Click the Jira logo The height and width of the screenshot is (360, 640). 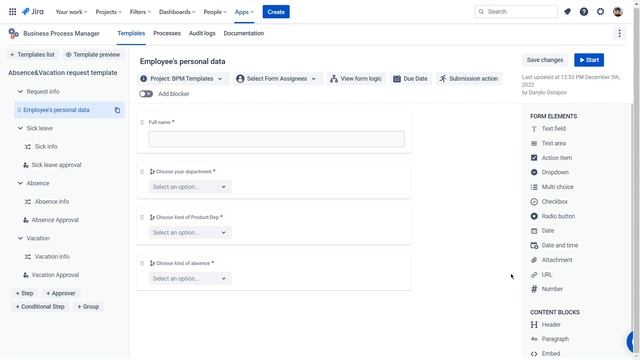[33, 12]
